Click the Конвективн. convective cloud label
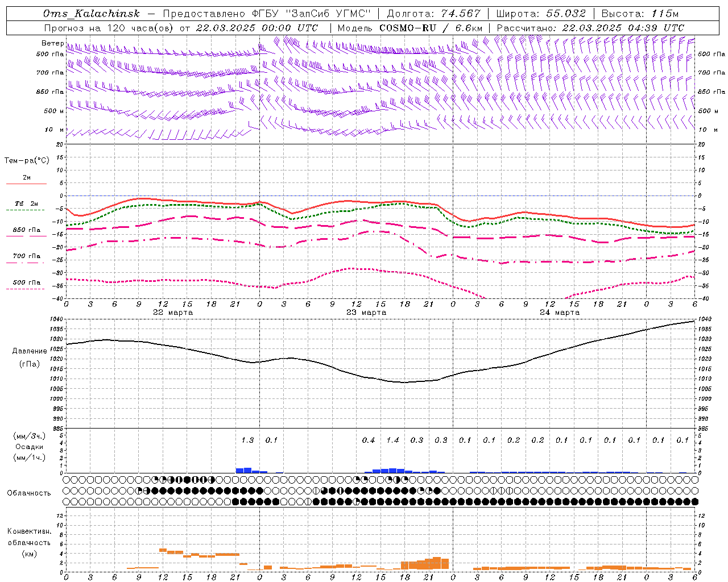 [29, 531]
